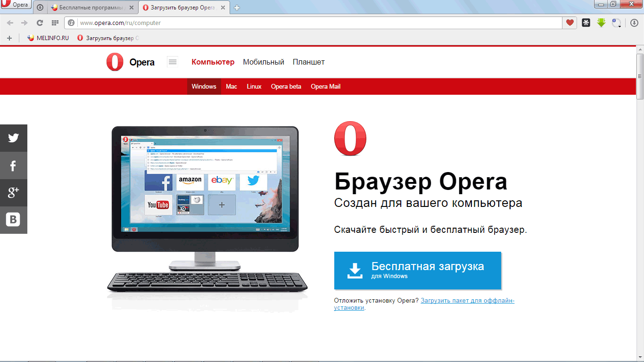Click the red heart bookmark icon
The image size is (644, 362).
pyautogui.click(x=570, y=23)
